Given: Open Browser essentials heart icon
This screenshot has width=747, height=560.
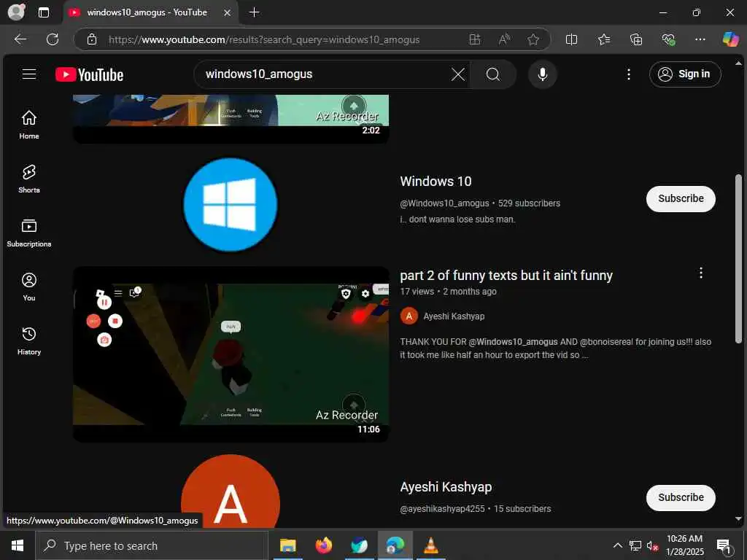Looking at the screenshot, I should point(668,39).
